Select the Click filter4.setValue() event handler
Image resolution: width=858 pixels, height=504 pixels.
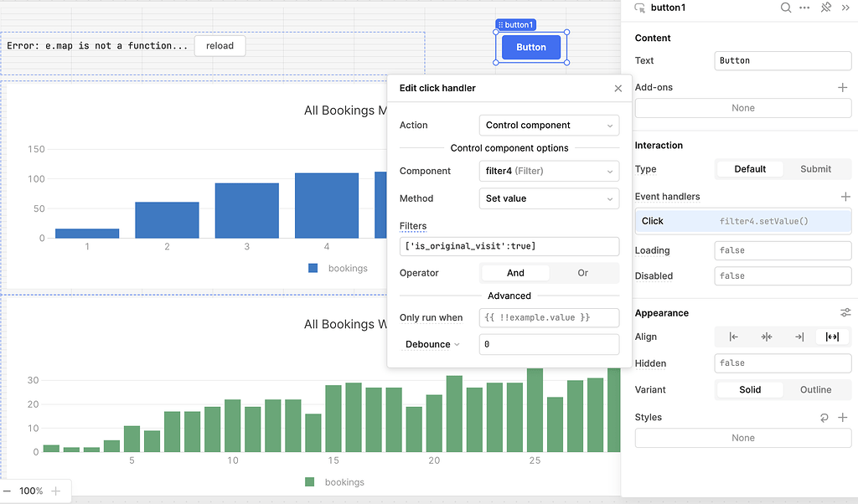click(x=742, y=221)
